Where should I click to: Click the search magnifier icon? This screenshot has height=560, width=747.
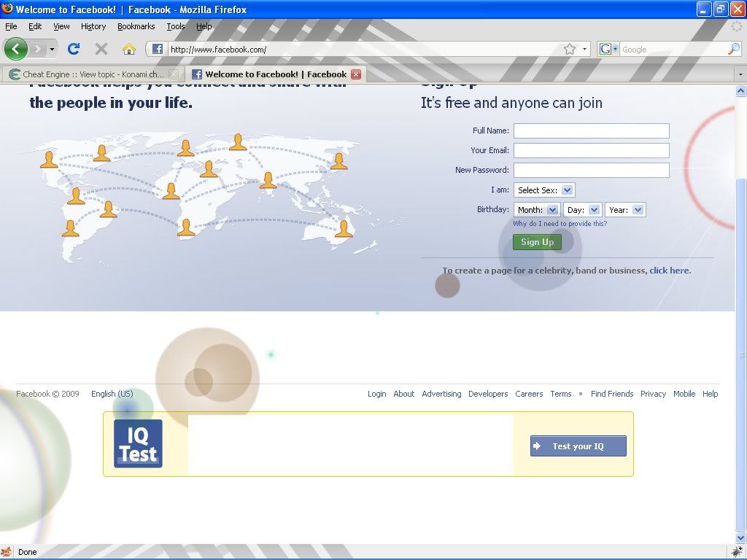[x=733, y=49]
